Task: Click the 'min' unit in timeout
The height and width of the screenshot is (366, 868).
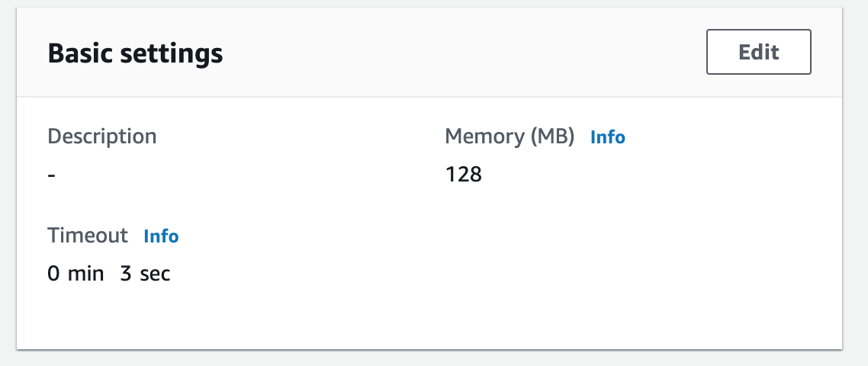Action: tap(85, 274)
